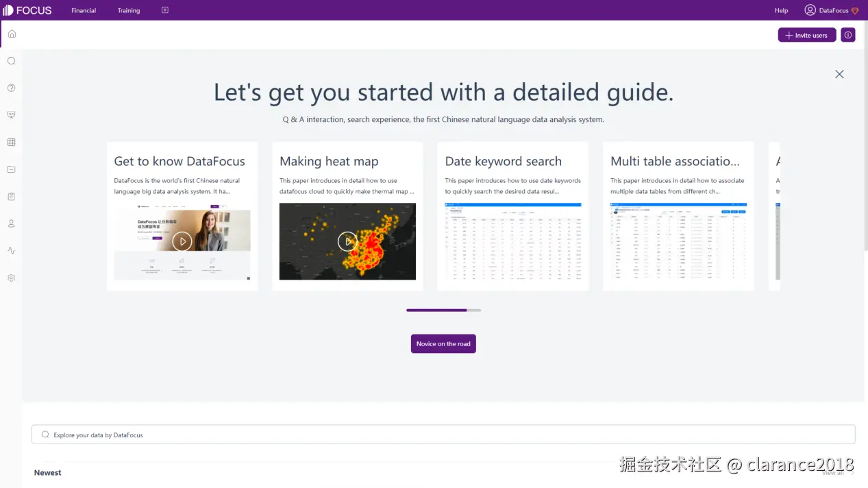The width and height of the screenshot is (868, 488).
Task: Click the guide carousel progress bar
Action: pyautogui.click(x=443, y=310)
